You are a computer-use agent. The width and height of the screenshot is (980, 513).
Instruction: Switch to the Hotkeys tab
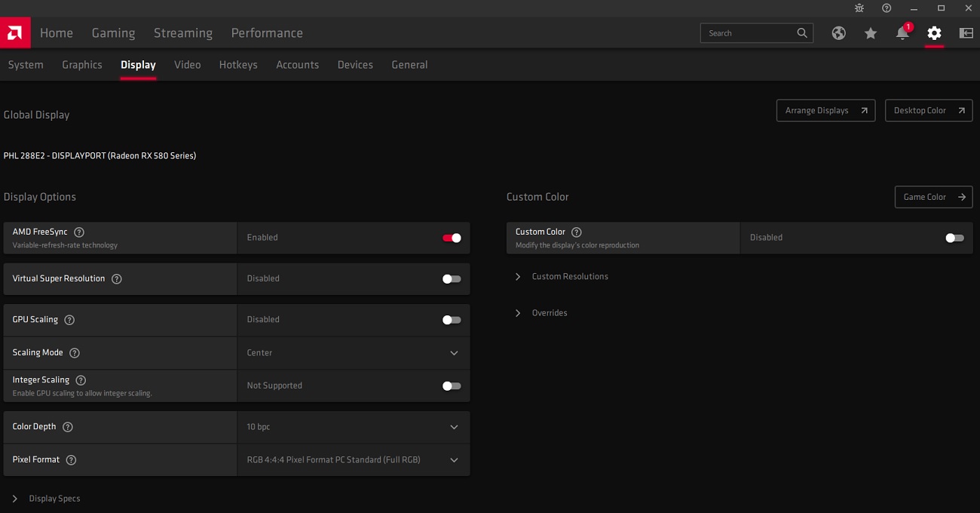click(x=238, y=65)
